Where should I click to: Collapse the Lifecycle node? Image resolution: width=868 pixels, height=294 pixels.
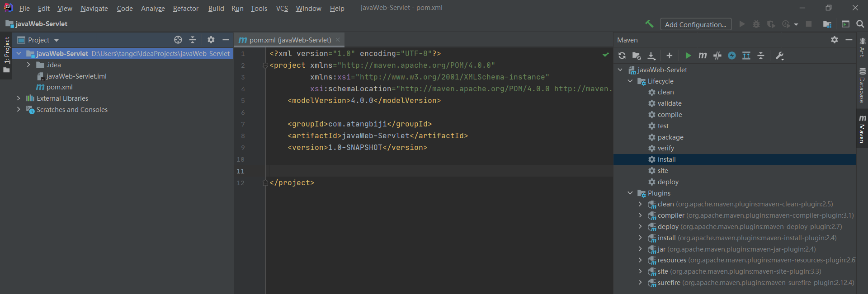coord(630,81)
